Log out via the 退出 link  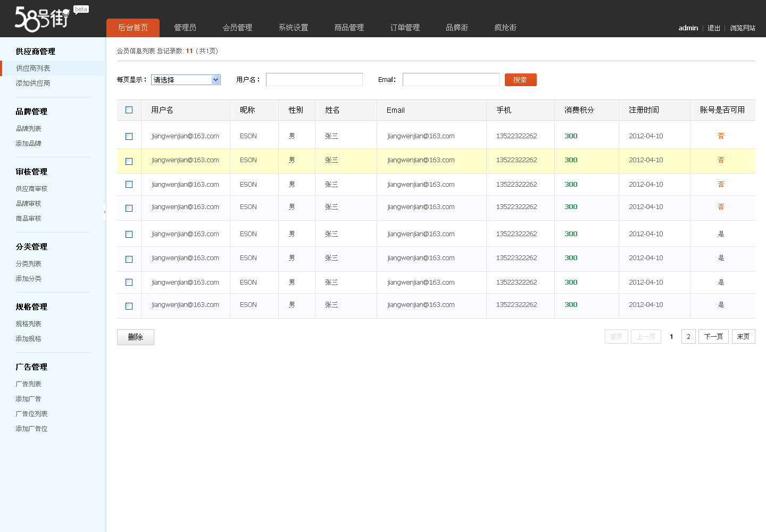(714, 28)
